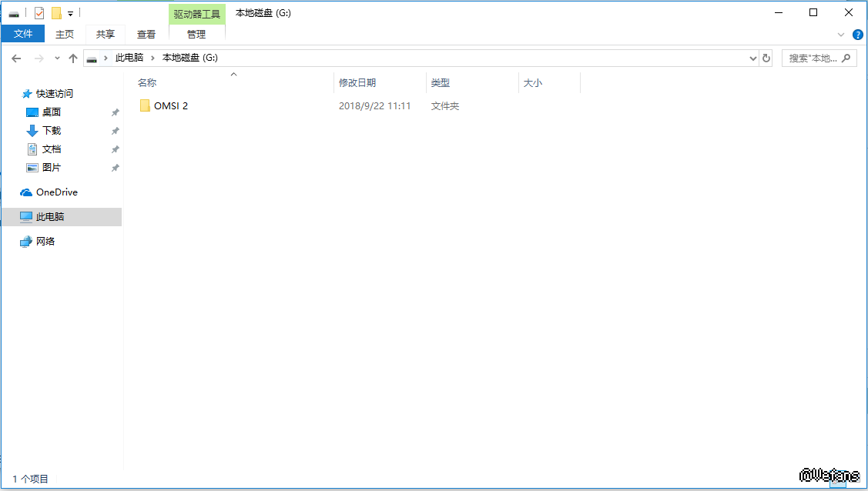
Task: Unpin 下载 using its pin icon
Action: 116,131
